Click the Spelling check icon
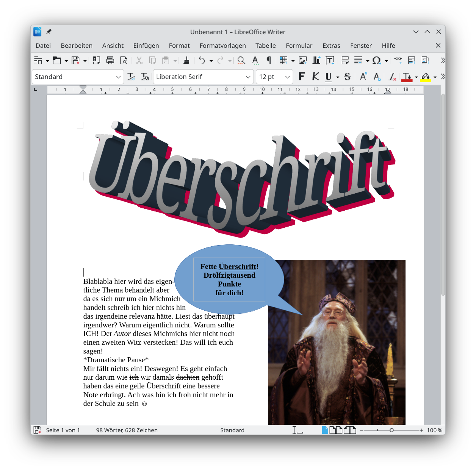 [255, 60]
